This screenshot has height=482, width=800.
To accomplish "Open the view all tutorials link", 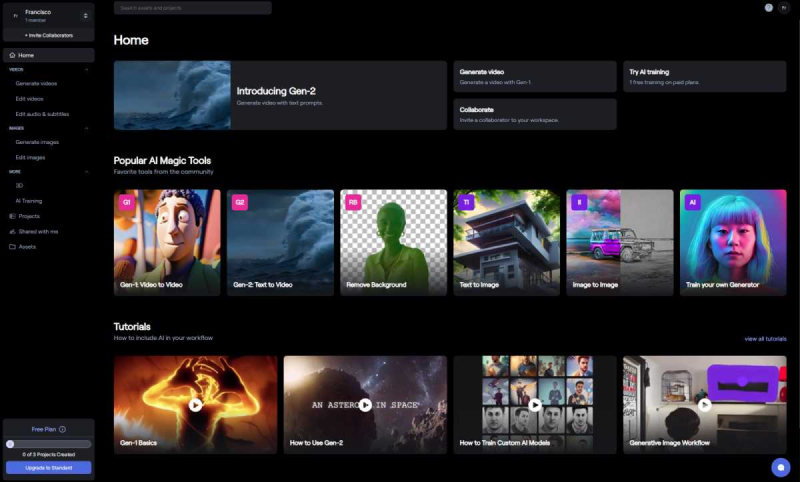I will coord(765,339).
